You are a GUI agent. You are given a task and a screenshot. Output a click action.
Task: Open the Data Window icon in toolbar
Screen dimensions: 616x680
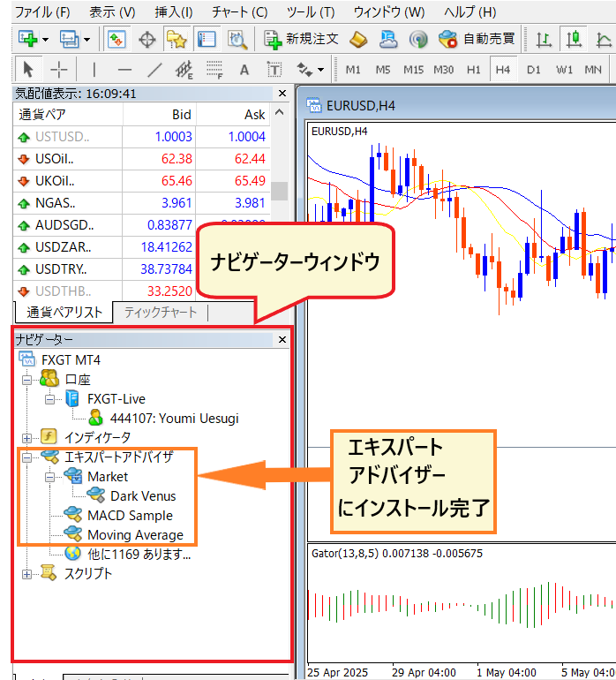pyautogui.click(x=146, y=40)
